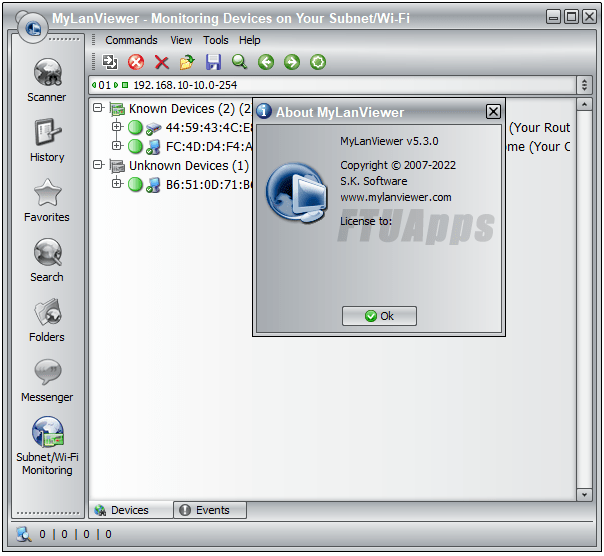The width and height of the screenshot is (604, 556).
Task: Open the Tools menu
Action: tap(216, 40)
